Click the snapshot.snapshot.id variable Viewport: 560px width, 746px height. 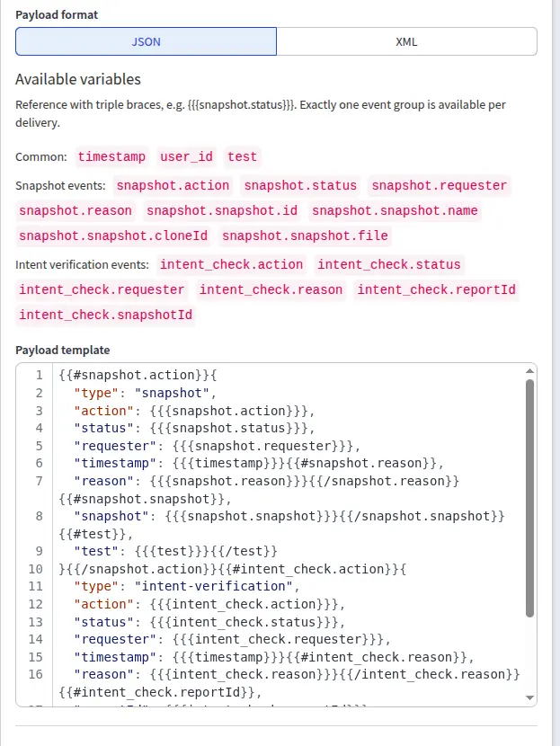222,210
